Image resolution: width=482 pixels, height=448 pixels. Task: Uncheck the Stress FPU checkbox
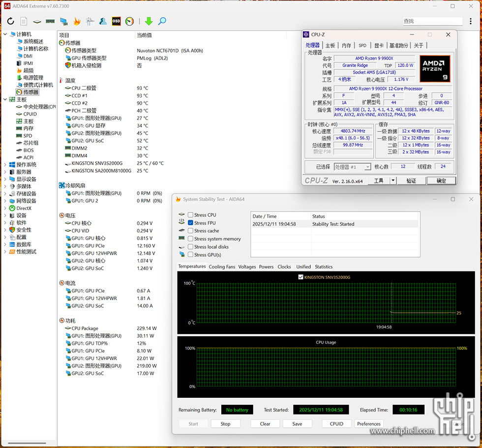pos(190,223)
